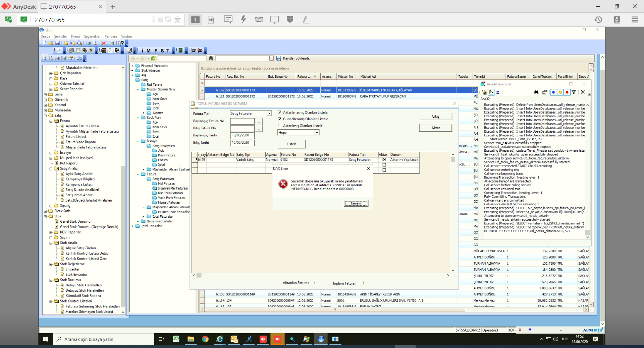This screenshot has width=644, height=348.
Task: Uncheck 'Güncellenmiş Olanları Listele' checkbox
Action: tap(280, 119)
